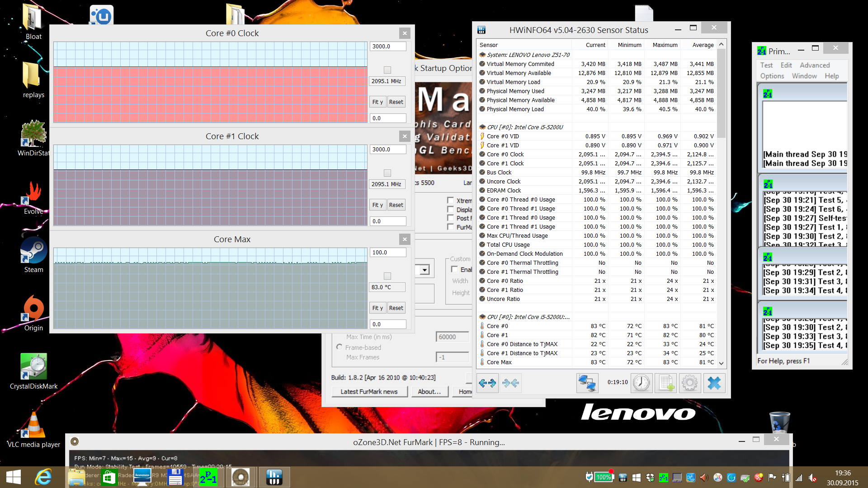The image size is (868, 488).
Task: Click the FurMark donut taskbar icon
Action: pos(241,477)
